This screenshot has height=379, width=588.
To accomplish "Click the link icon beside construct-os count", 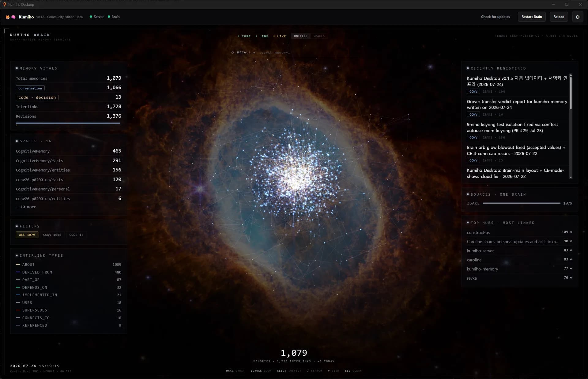I will (x=571, y=232).
